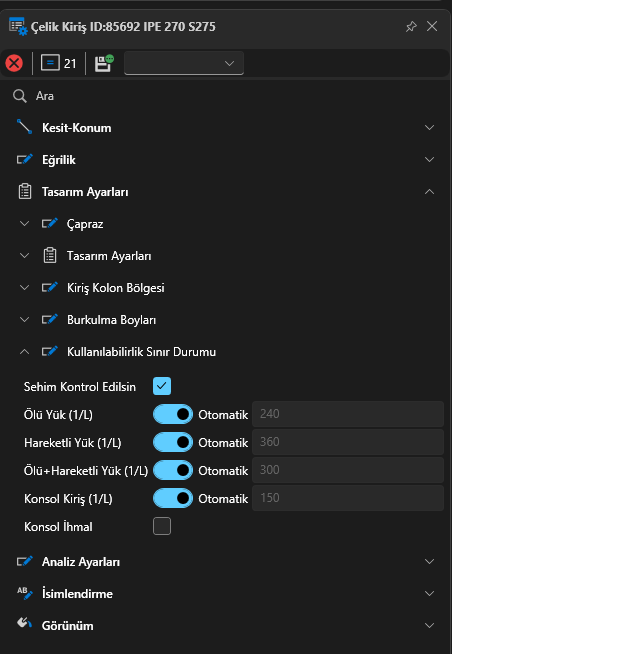Open the empty toolbar preset dropdown
Viewport: 617px width, 654px height.
[183, 63]
